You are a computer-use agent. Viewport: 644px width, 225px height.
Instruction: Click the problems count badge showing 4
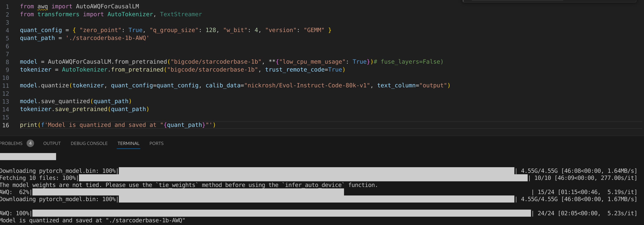31,143
